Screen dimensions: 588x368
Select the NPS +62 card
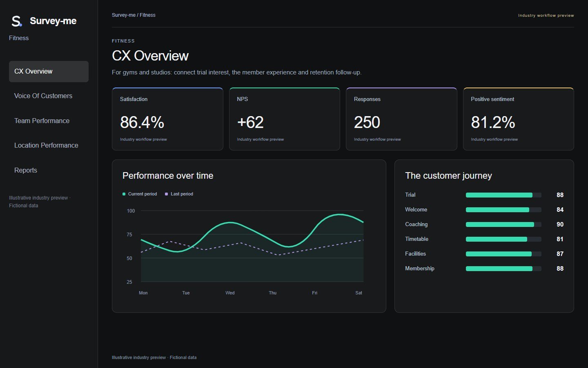click(x=285, y=119)
